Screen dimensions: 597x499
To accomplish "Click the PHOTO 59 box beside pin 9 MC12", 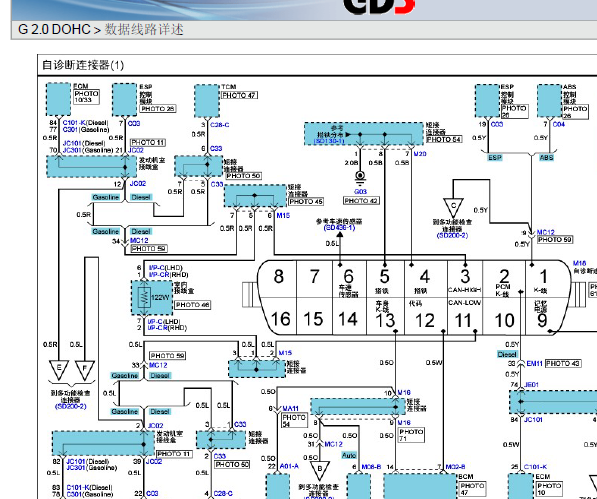I will click(555, 239).
